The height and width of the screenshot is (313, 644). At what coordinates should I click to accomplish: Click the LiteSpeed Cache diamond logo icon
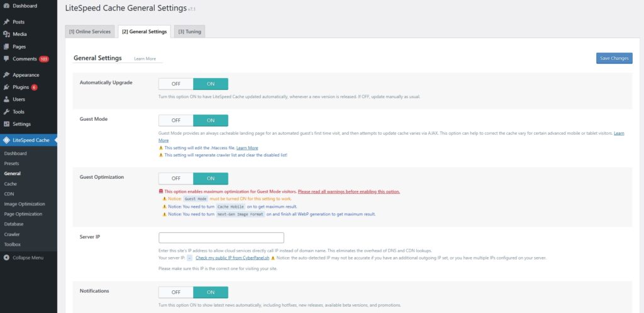6,140
